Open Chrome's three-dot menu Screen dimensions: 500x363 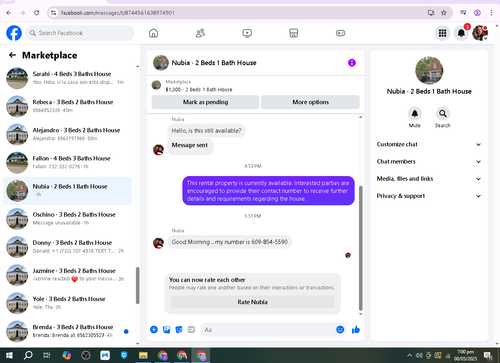click(491, 13)
